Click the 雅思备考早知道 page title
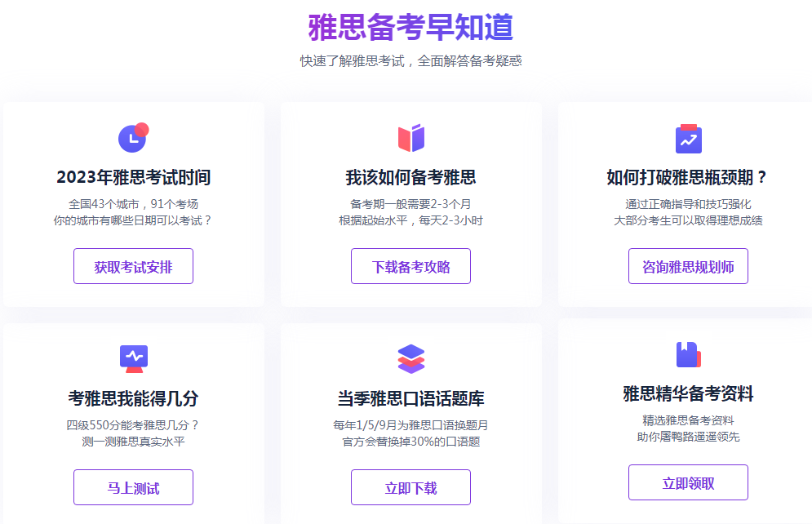The width and height of the screenshot is (812, 524). pos(410,27)
